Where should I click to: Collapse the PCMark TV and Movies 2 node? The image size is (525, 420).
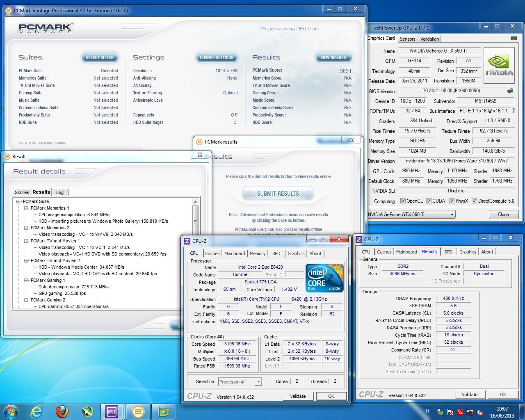(26, 260)
